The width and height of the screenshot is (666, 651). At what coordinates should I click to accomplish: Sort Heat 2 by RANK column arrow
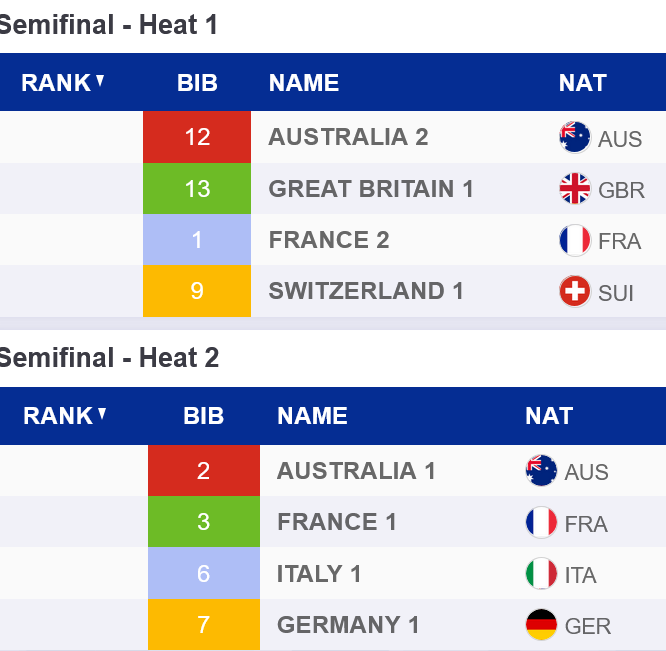pyautogui.click(x=102, y=414)
